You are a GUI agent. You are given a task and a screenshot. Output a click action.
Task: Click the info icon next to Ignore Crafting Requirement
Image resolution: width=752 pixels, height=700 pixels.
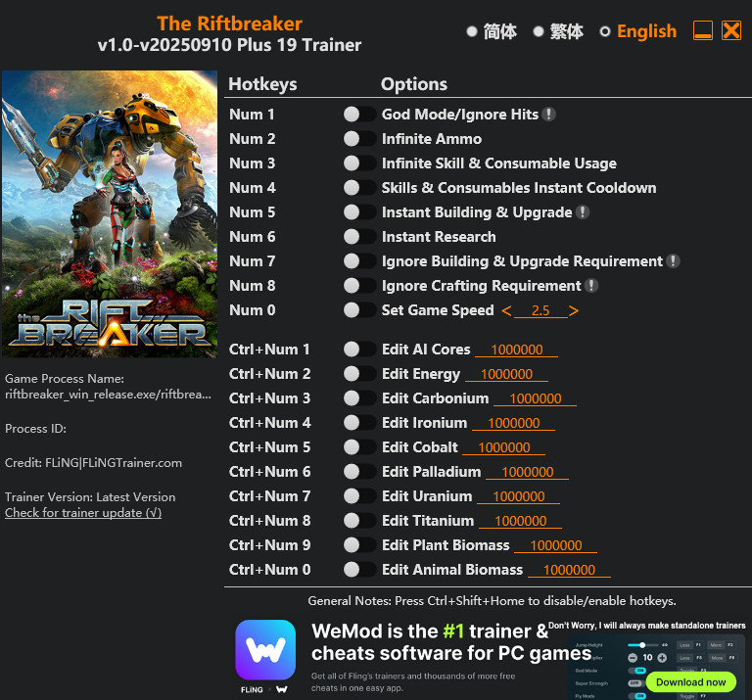pos(591,285)
